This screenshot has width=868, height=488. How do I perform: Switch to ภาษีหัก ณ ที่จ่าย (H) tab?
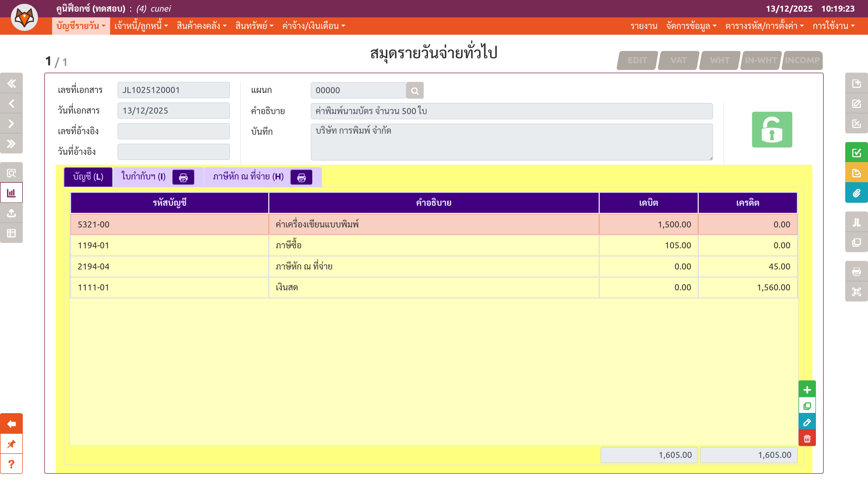pyautogui.click(x=248, y=177)
